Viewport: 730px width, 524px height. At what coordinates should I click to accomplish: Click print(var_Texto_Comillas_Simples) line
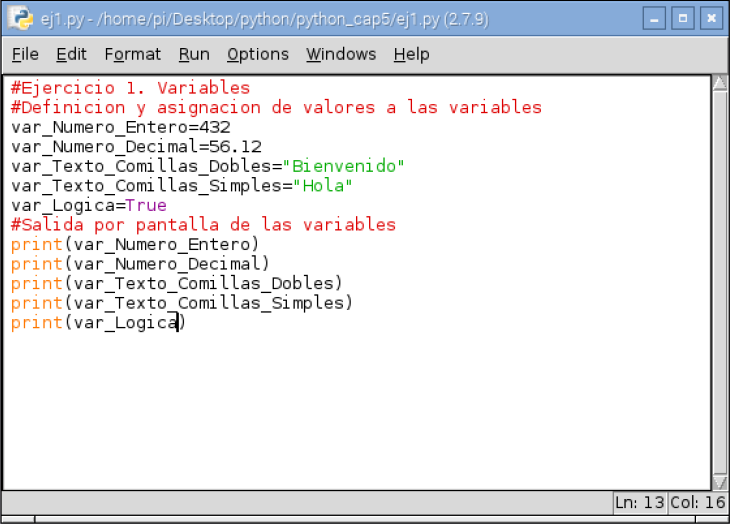(x=182, y=303)
